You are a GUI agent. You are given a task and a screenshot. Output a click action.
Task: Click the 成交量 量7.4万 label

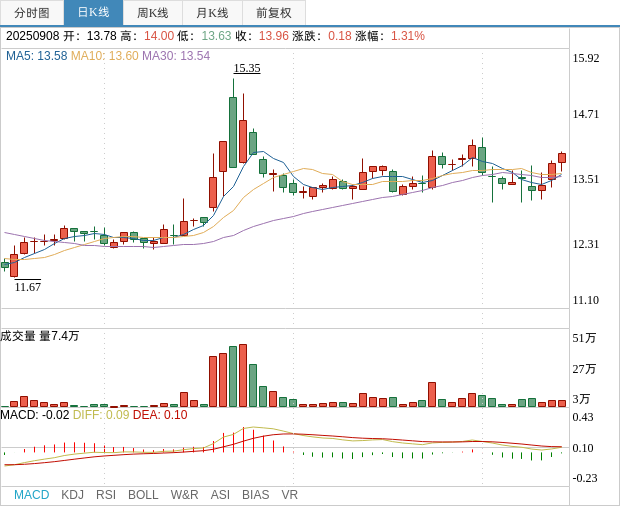point(40,336)
